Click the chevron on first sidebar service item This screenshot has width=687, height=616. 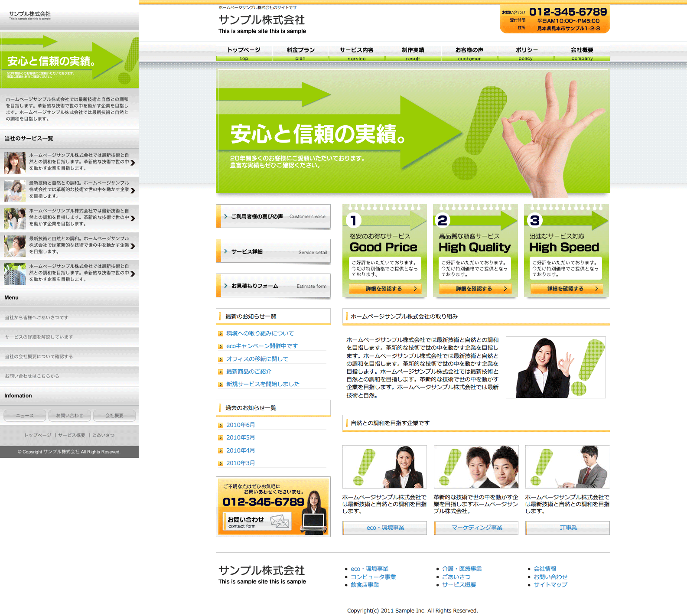(133, 163)
